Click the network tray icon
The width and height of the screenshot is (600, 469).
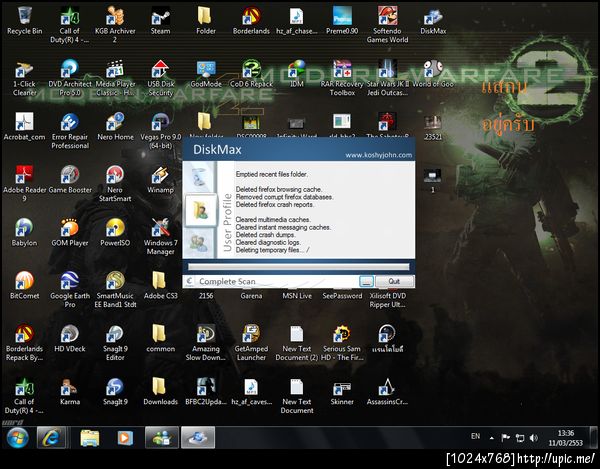(x=520, y=438)
